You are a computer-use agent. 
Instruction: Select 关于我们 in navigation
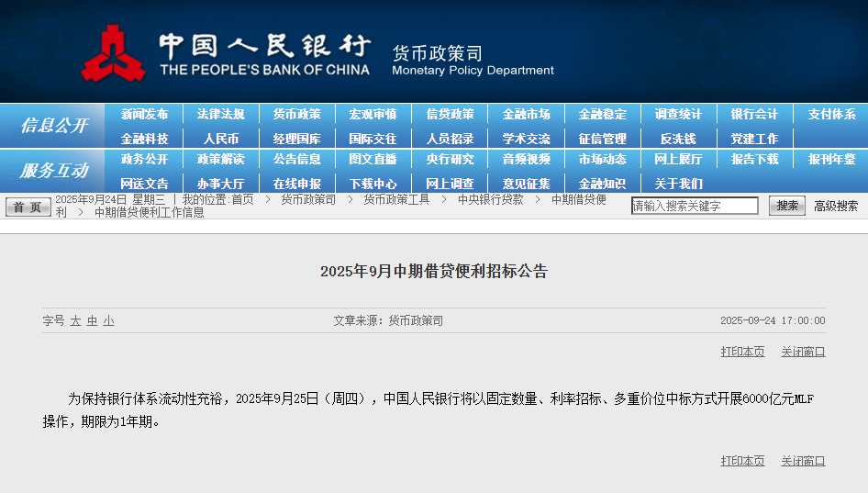[678, 184]
